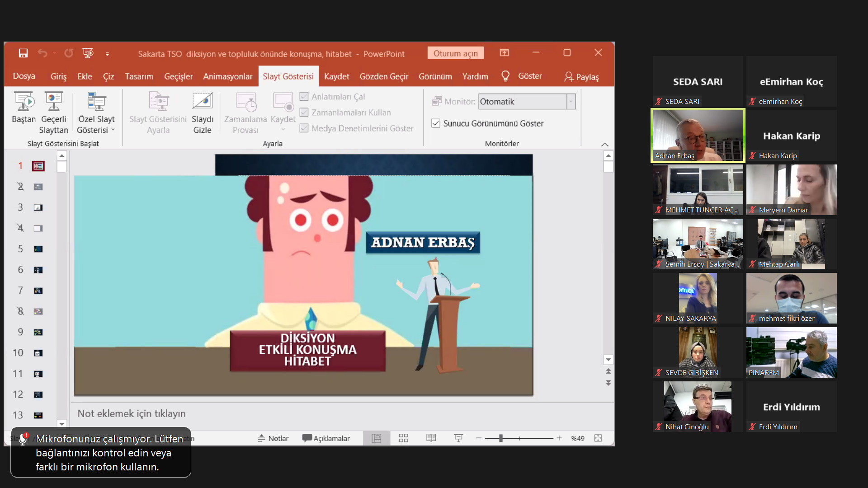Switch to Reading view icon
Viewport: 868px width, 488px height.
(431, 438)
